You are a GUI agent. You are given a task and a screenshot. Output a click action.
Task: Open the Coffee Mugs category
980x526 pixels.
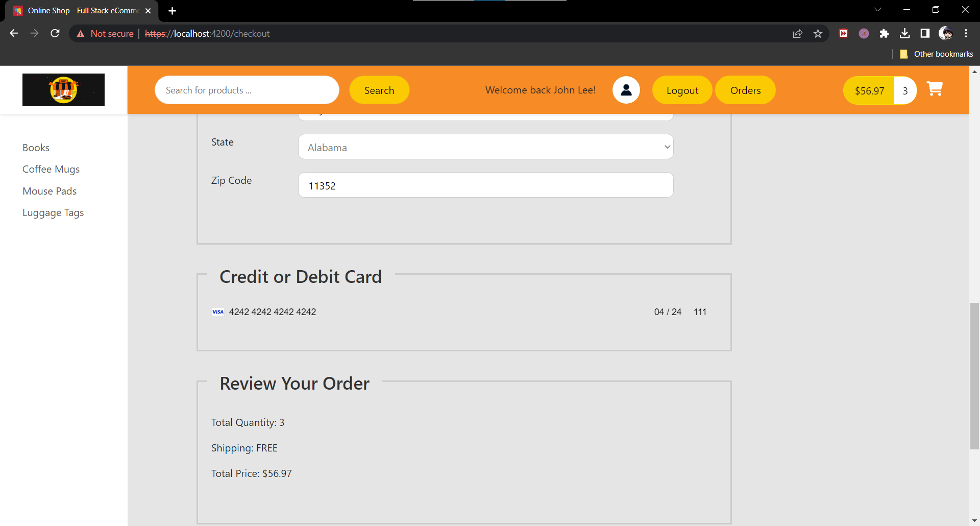pyautogui.click(x=51, y=169)
